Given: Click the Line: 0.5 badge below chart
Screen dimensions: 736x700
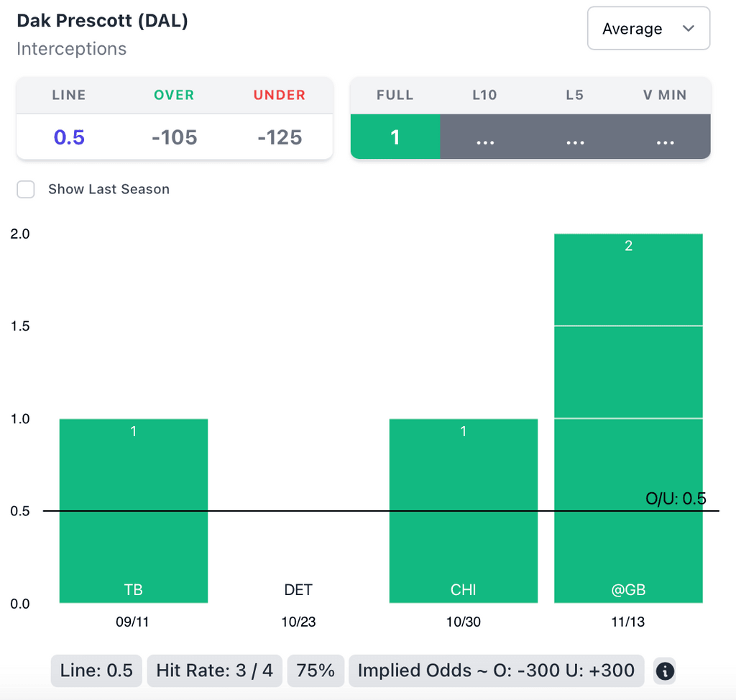Looking at the screenshot, I should pos(96,671).
